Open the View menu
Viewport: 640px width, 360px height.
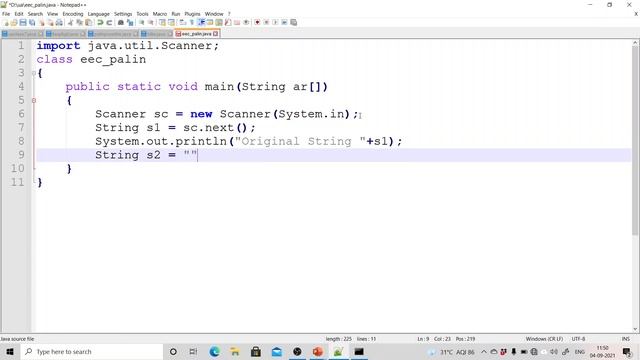[x=52, y=14]
